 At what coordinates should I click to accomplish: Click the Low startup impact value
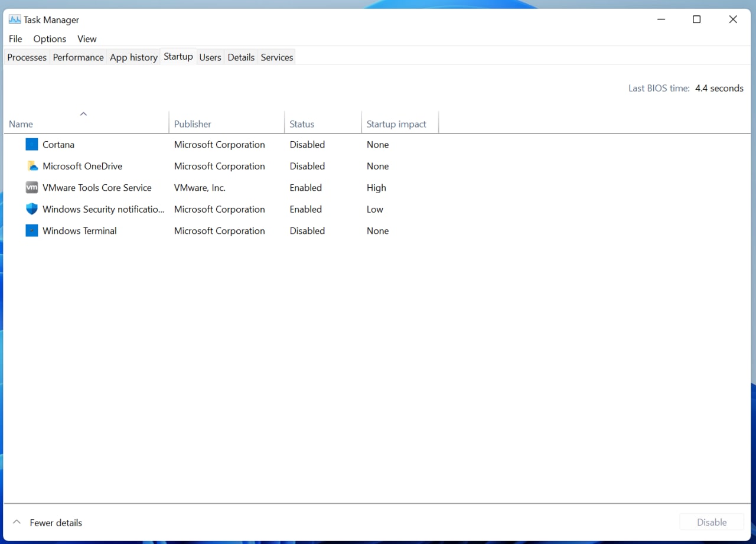point(374,209)
